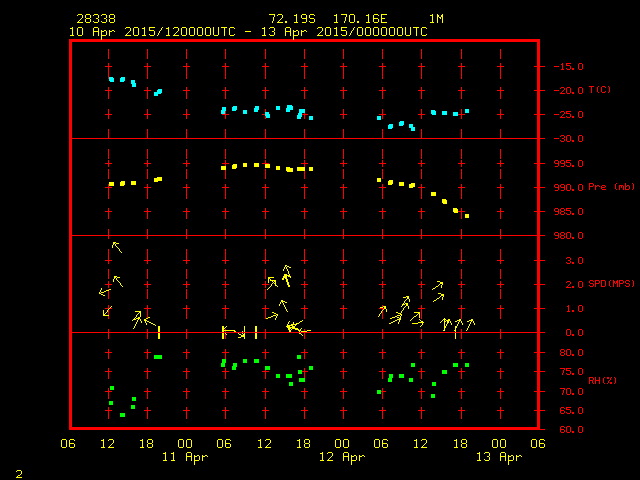Screen dimensions: 640x480
Task: Click the -15.0 temperature tick value
Action: pos(563,67)
